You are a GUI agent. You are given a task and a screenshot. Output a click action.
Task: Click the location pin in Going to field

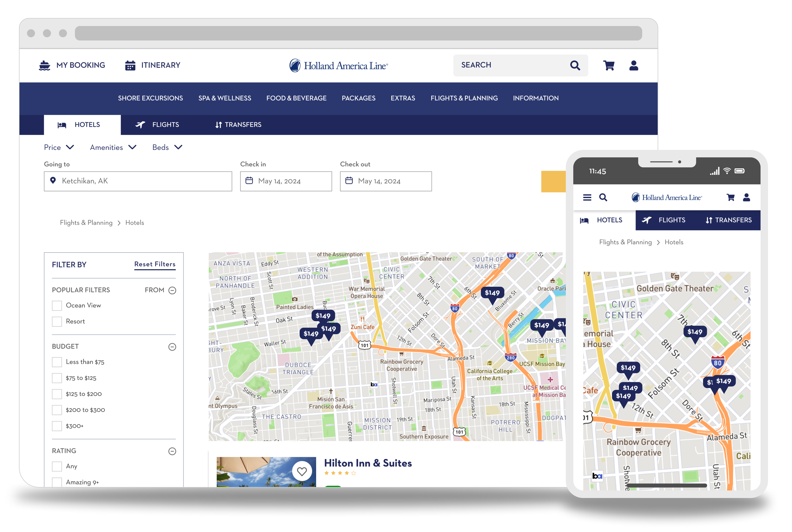pos(53,181)
